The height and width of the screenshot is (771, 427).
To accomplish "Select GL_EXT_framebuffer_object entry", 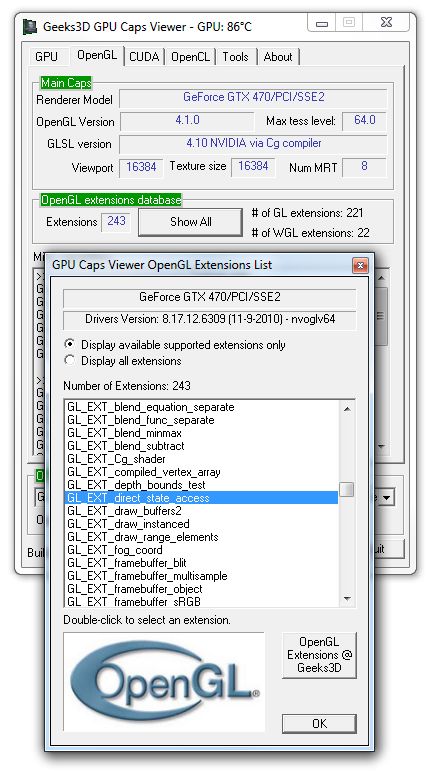I will pyautogui.click(x=202, y=589).
